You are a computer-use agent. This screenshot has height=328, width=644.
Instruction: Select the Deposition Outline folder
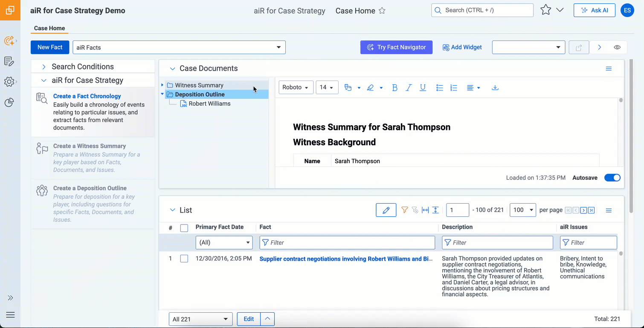pyautogui.click(x=200, y=95)
